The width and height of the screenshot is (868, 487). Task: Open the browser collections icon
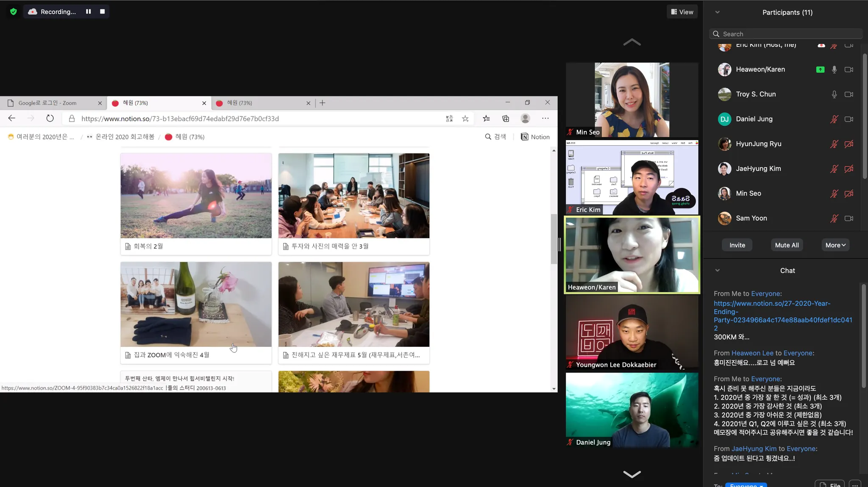506,119
